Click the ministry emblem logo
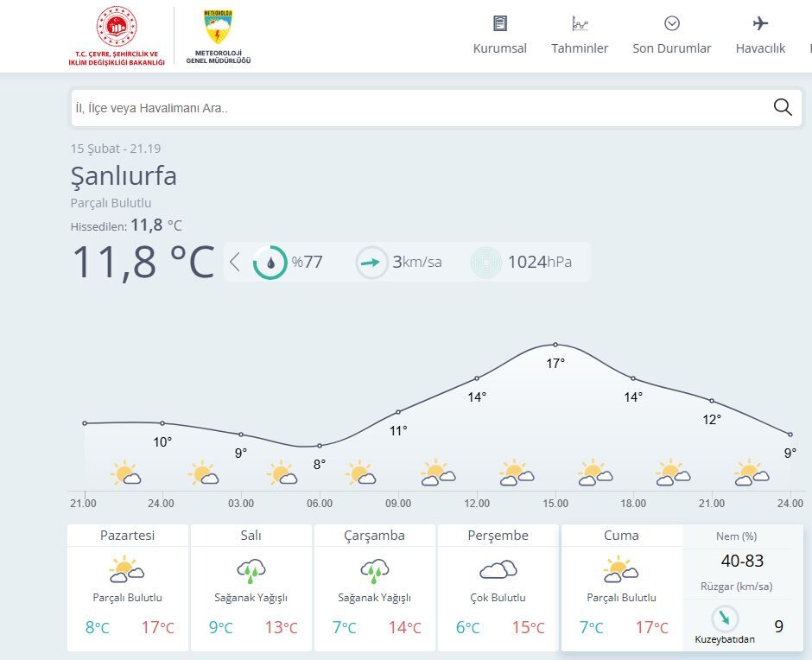 coord(117,35)
